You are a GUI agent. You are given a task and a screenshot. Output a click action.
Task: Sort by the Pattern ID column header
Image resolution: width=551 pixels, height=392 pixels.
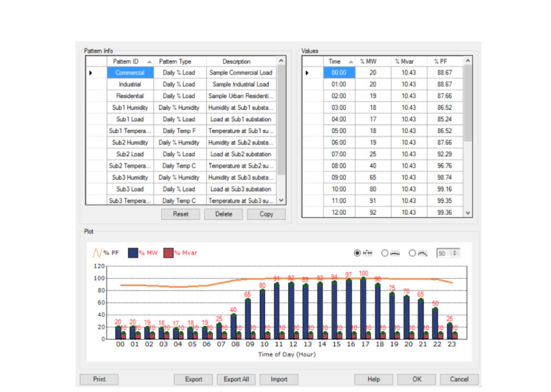(x=130, y=62)
